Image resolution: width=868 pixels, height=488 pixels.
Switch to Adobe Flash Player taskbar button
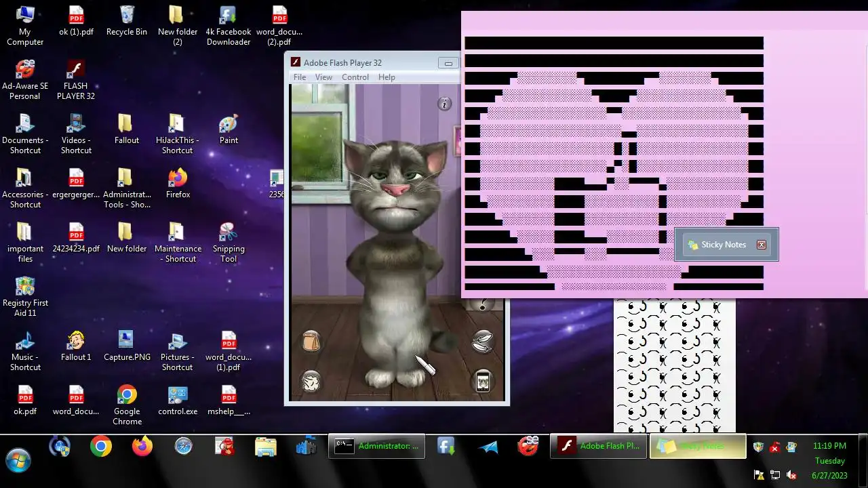click(x=599, y=446)
